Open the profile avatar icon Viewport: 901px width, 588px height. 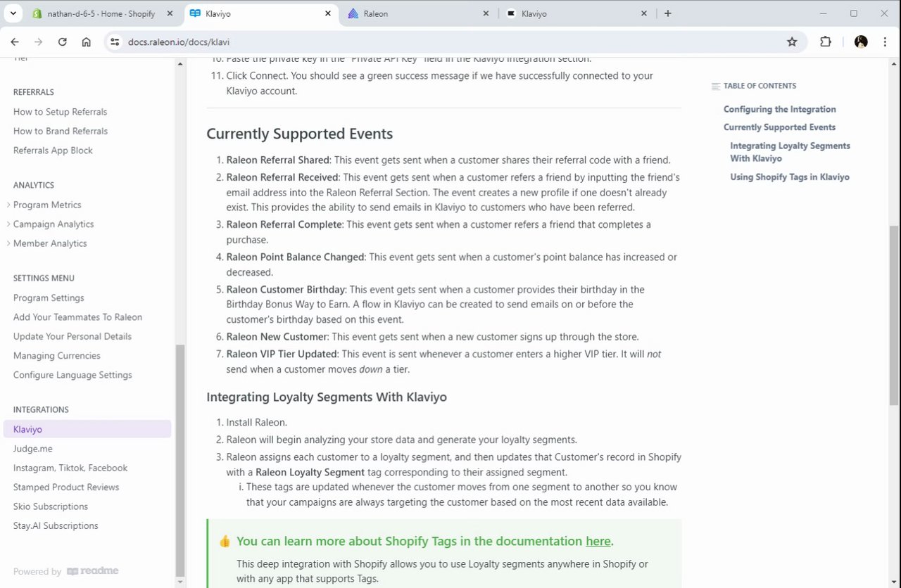(x=861, y=42)
